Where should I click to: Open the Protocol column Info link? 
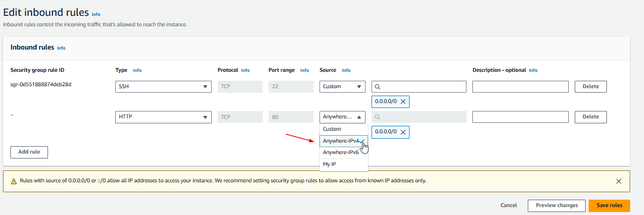point(245,70)
